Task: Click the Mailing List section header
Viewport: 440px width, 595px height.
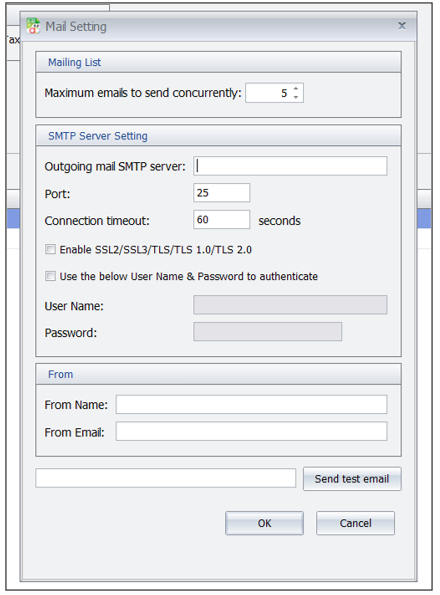Action: pos(74,62)
